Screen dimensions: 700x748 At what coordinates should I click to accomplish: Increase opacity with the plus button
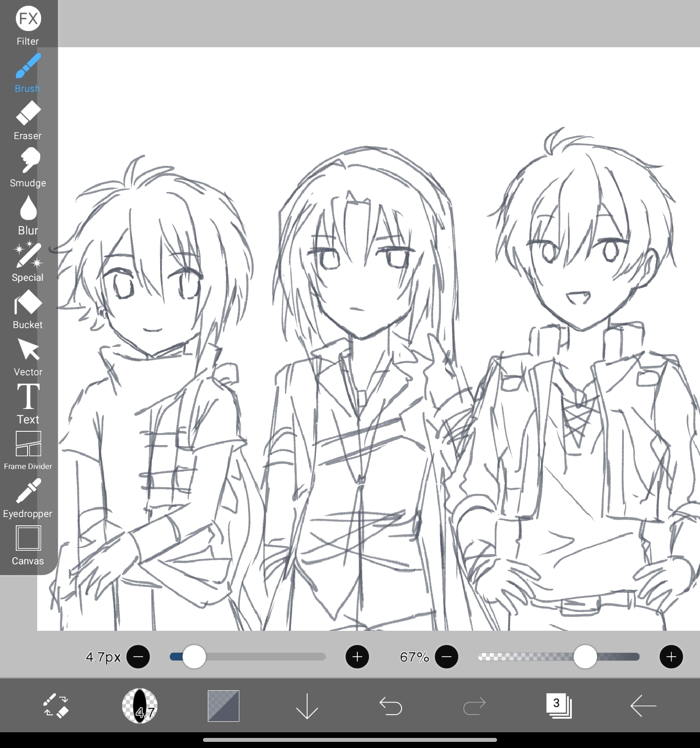point(671,657)
